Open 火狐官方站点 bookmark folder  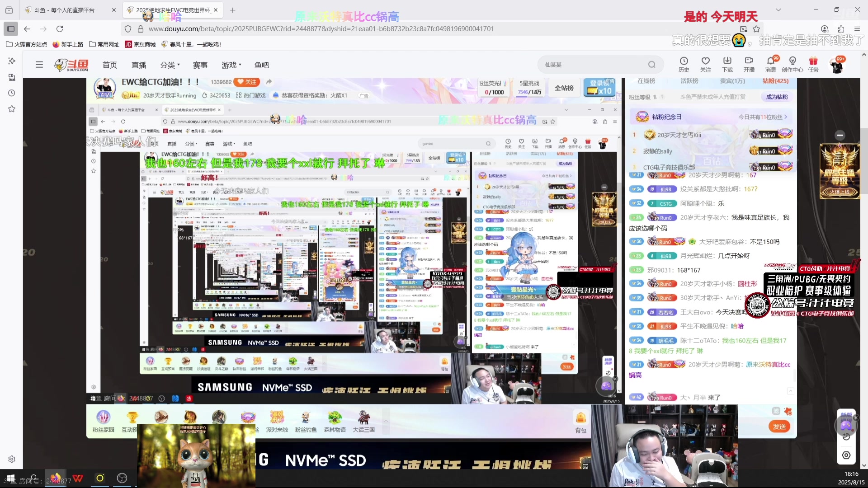[x=27, y=44]
